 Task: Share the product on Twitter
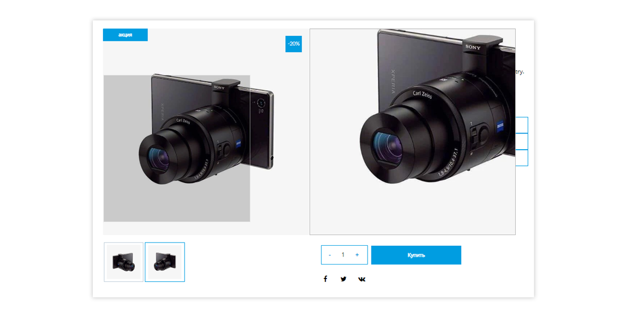click(343, 279)
